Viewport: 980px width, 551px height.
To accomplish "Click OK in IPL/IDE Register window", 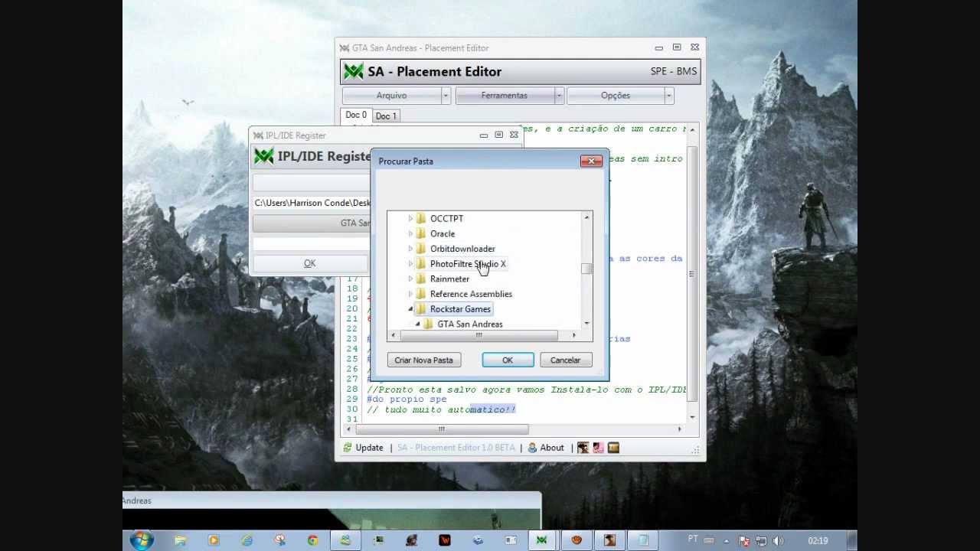I will [309, 263].
